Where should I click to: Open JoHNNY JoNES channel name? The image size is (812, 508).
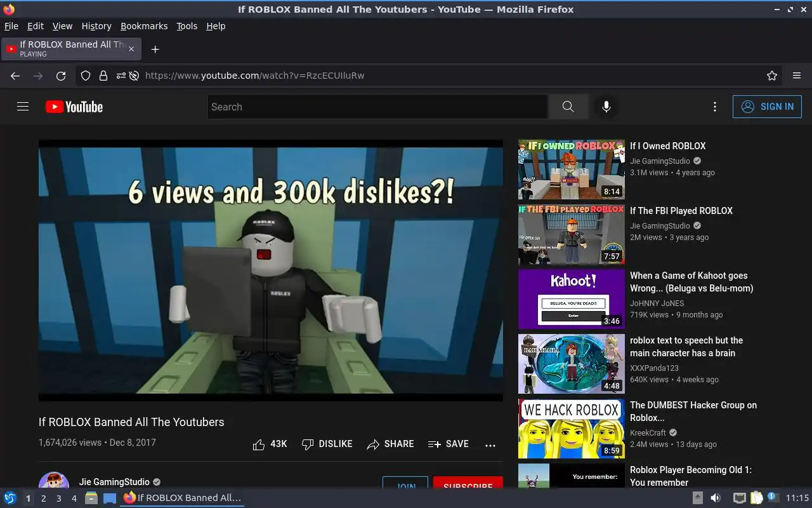coord(657,304)
